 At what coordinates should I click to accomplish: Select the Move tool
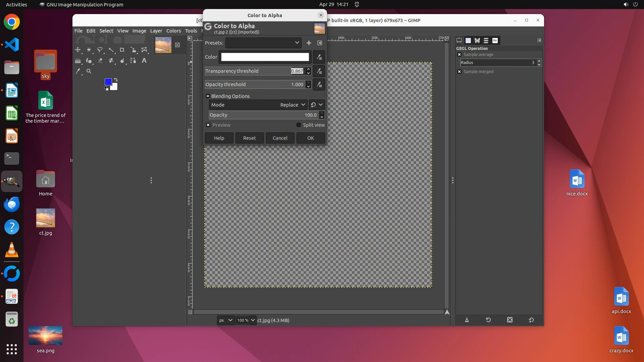click(78, 50)
